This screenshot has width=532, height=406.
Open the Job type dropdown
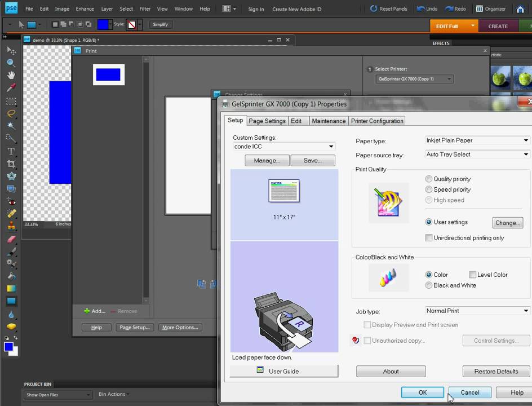(477, 311)
